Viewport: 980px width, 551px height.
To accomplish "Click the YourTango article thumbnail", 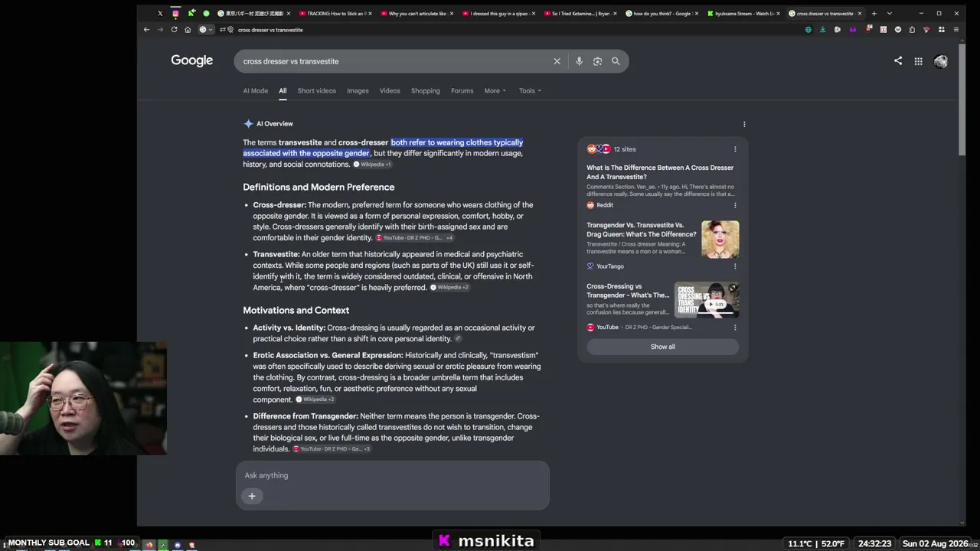I will tap(720, 240).
